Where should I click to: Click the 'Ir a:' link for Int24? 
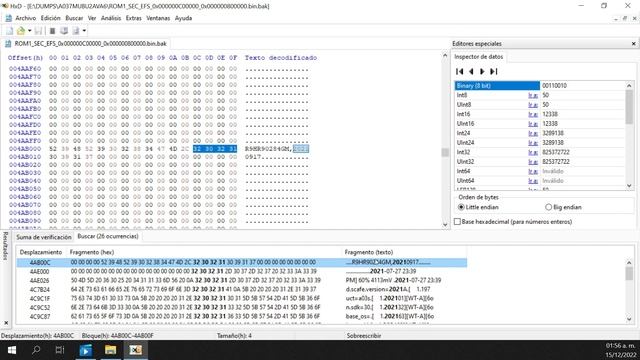coord(533,133)
